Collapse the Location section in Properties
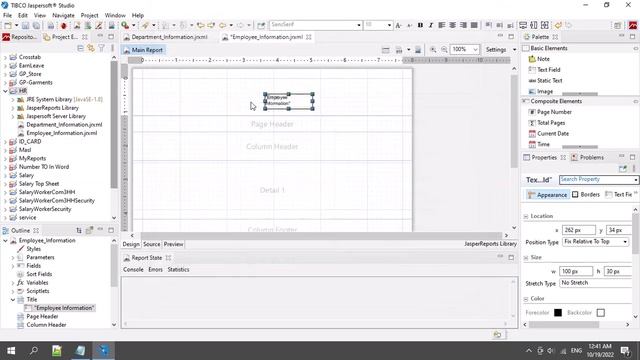The width and height of the screenshot is (640, 360). [x=526, y=216]
